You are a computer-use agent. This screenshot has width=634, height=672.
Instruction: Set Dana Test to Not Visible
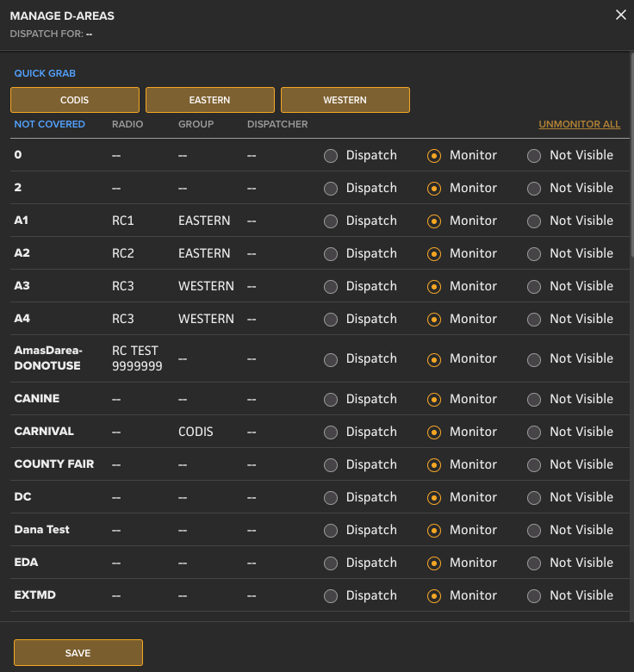pyautogui.click(x=534, y=530)
